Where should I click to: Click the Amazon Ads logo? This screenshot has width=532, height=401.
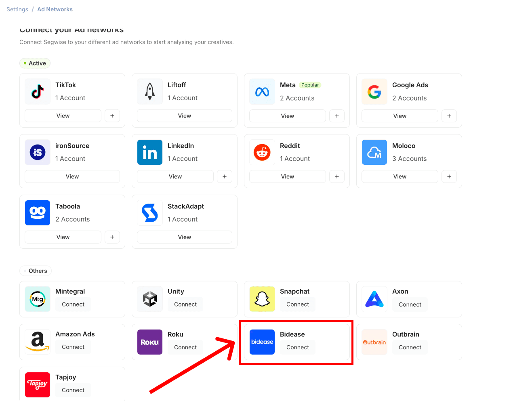[38, 342]
